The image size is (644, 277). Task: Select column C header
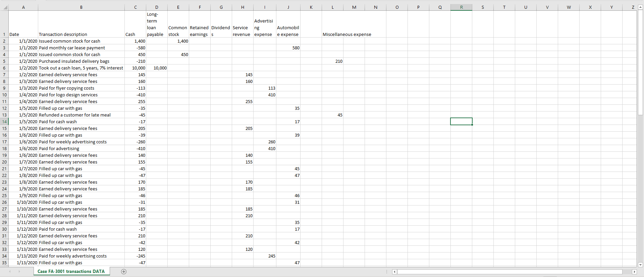136,7
